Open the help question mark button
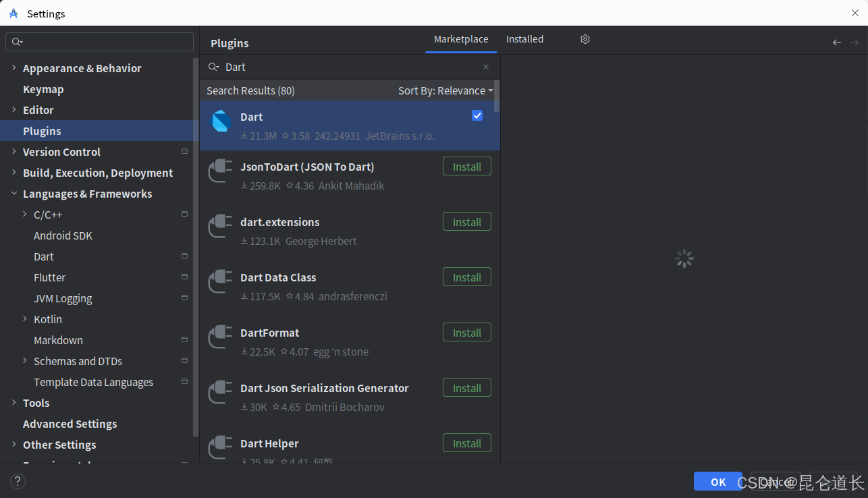The image size is (868, 498). [x=18, y=481]
